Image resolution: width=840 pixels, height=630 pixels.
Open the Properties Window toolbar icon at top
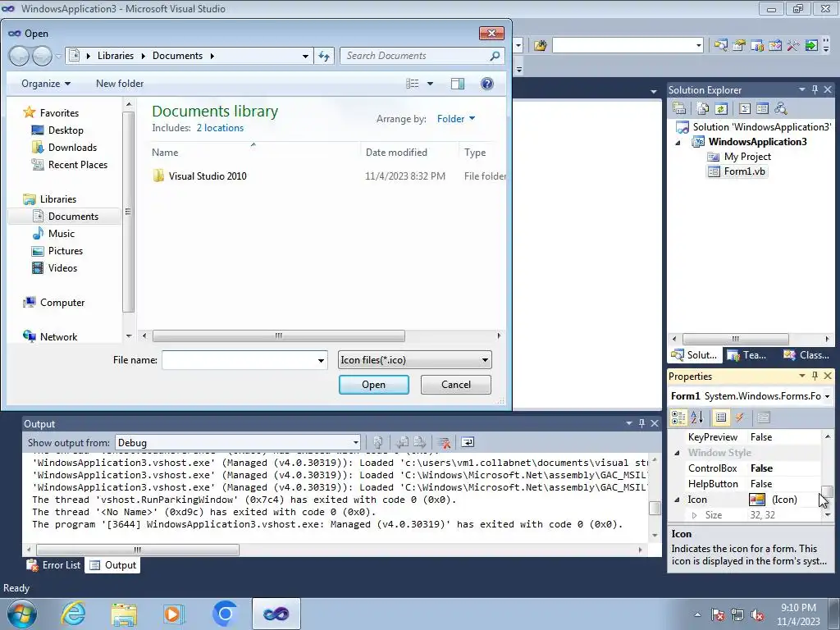[x=739, y=45]
